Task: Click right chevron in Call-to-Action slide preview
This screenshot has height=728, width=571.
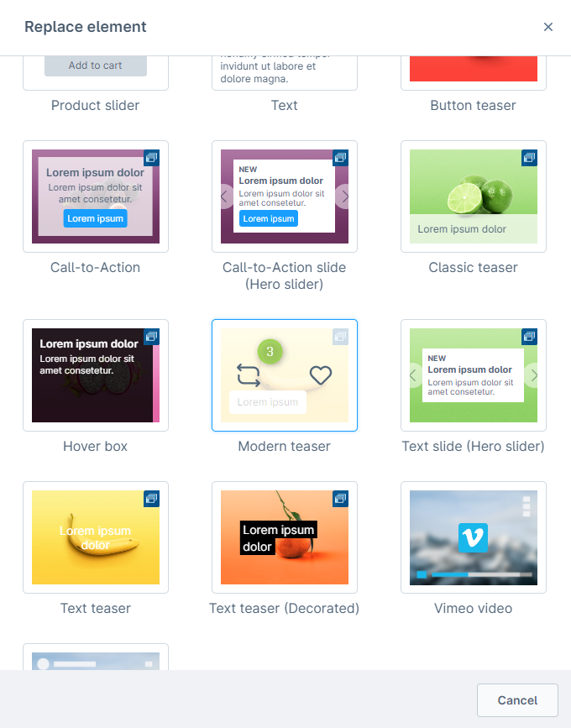Action: (343, 196)
